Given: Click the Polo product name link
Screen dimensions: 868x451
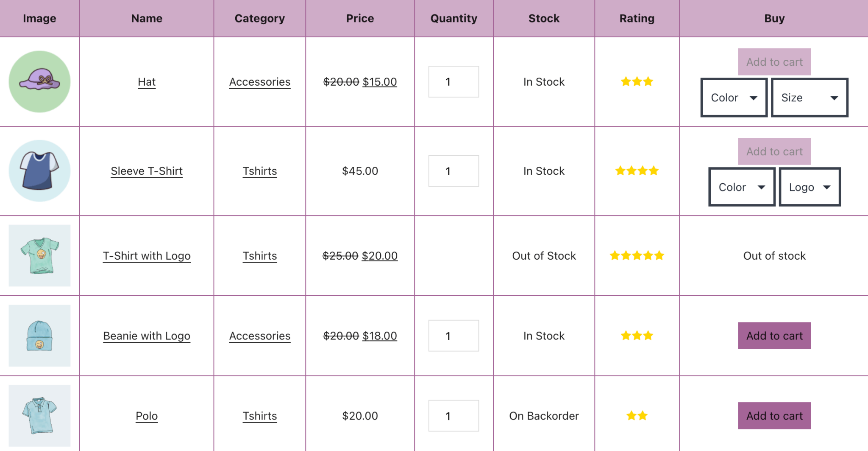Looking at the screenshot, I should point(146,416).
